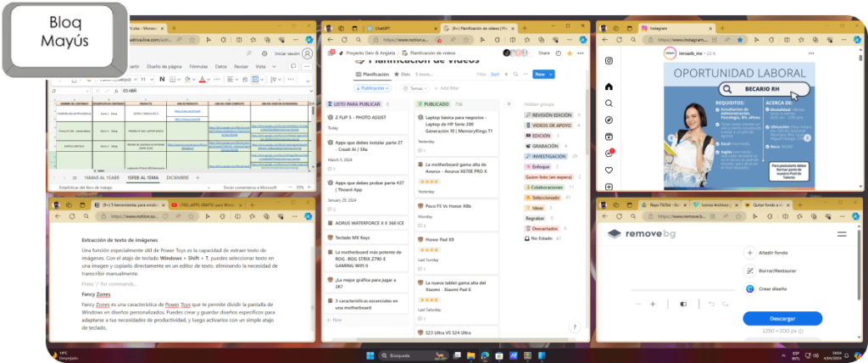The image size is (868, 363).
Task: Toggle Excel merge cells button
Action: 256,79
